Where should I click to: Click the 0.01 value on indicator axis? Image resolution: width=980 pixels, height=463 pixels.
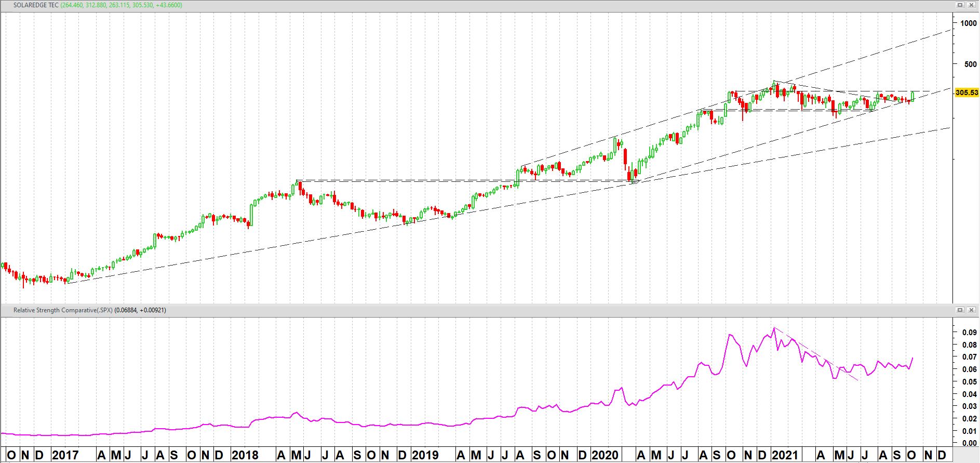click(970, 431)
